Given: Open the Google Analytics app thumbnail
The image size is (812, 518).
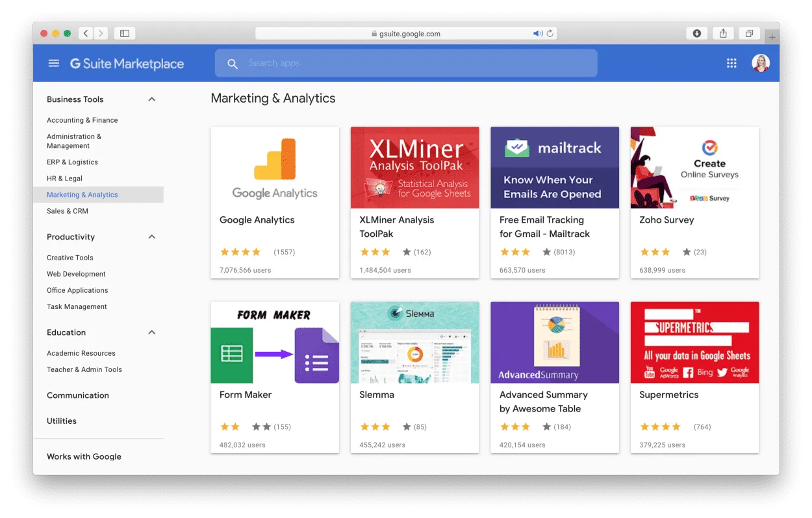Looking at the screenshot, I should tap(275, 167).
